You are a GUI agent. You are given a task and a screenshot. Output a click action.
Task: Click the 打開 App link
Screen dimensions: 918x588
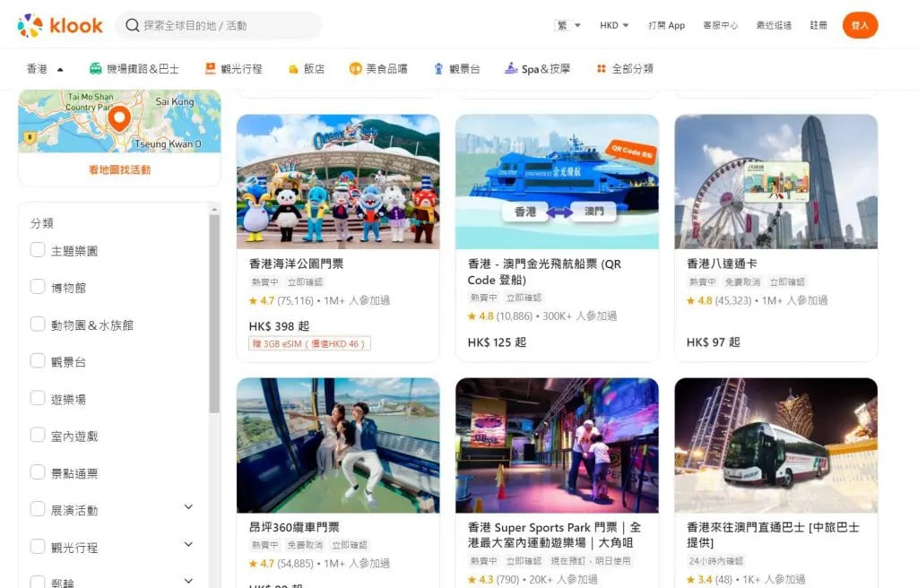click(x=666, y=25)
